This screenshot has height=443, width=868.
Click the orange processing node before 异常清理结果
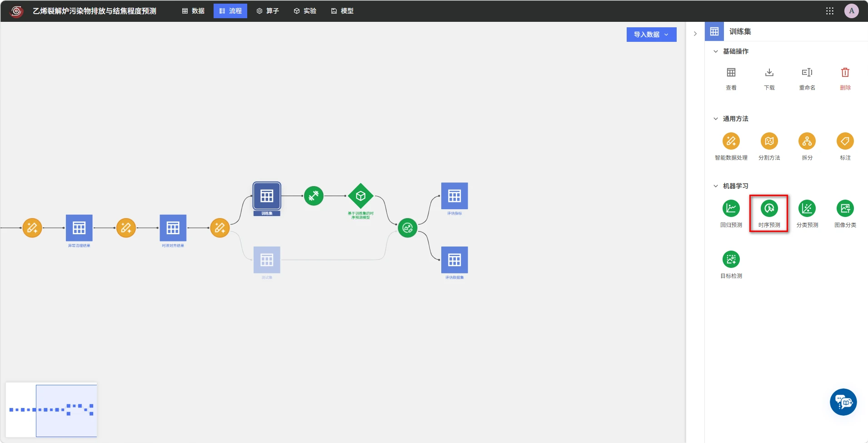pyautogui.click(x=32, y=228)
